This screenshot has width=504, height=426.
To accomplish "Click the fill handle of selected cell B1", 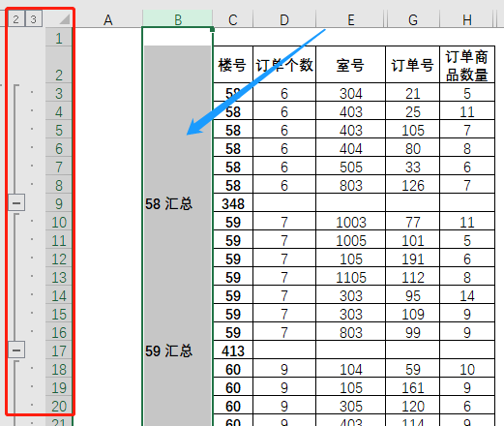I will click(212, 29).
